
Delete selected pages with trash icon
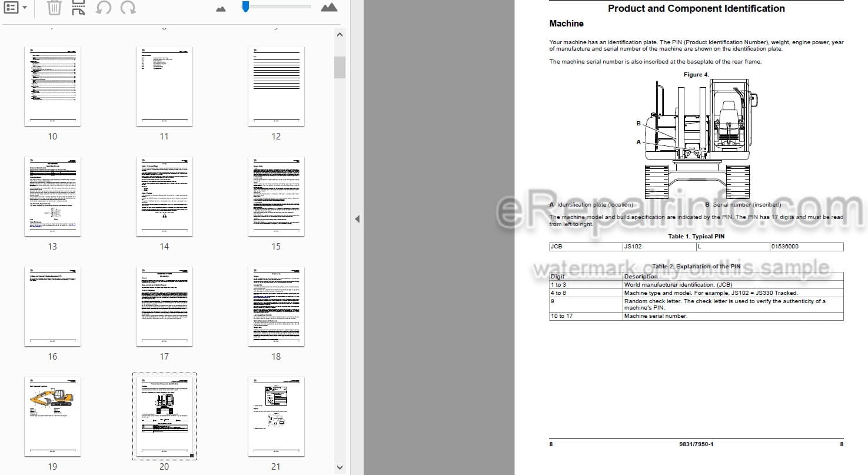[x=54, y=8]
